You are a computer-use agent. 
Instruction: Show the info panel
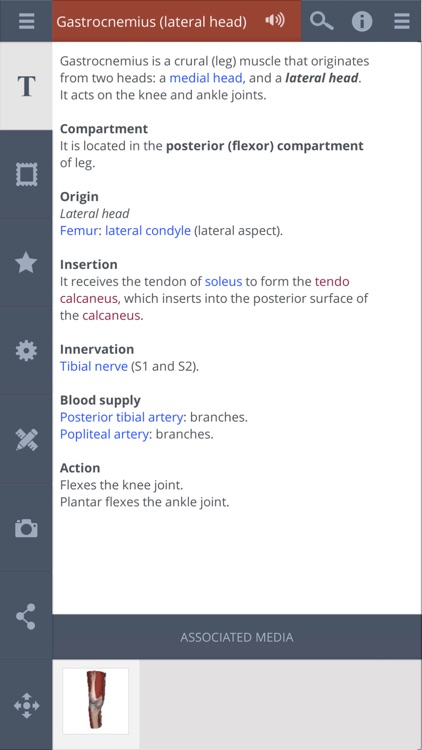(x=362, y=21)
